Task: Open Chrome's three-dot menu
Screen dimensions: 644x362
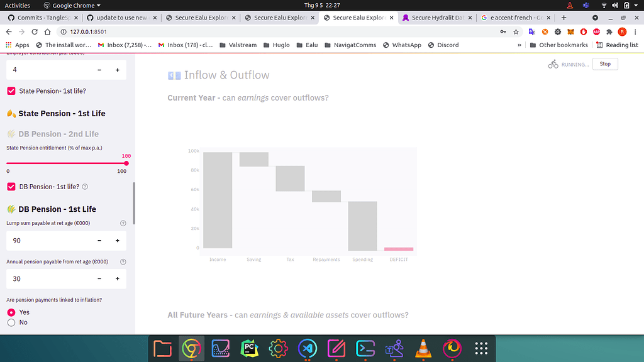Action: tap(636, 31)
